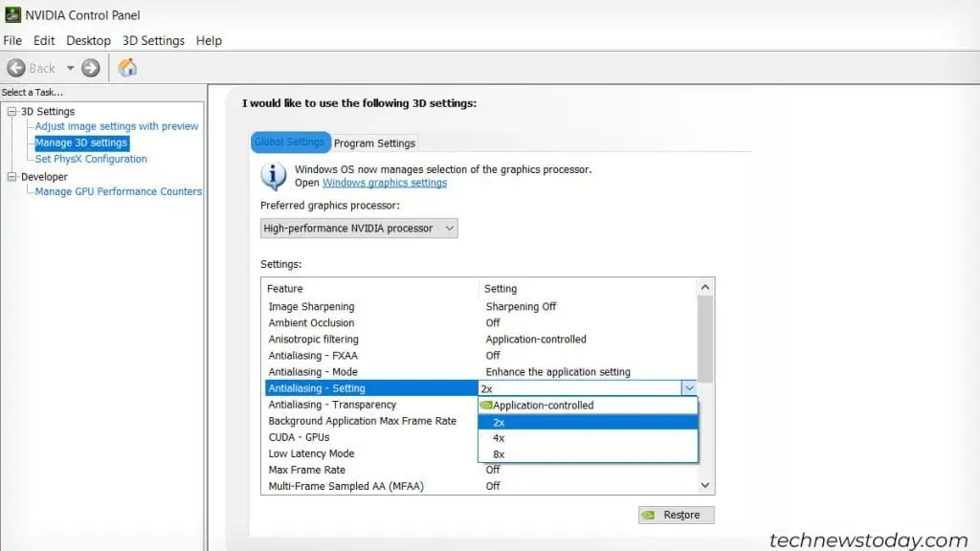Switch to the Program Settings tab

click(374, 143)
